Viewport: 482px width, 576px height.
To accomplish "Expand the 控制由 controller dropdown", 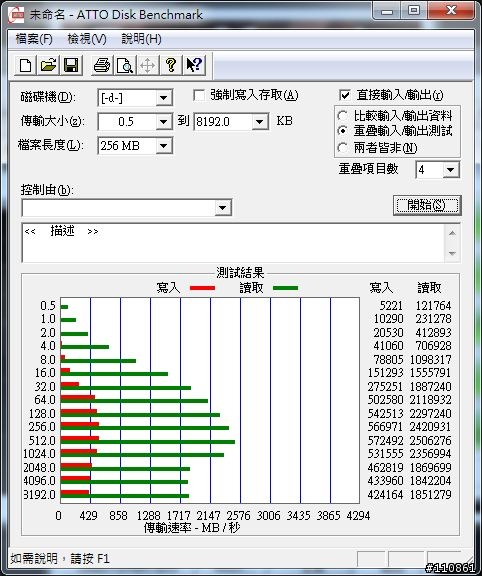I will [222, 208].
